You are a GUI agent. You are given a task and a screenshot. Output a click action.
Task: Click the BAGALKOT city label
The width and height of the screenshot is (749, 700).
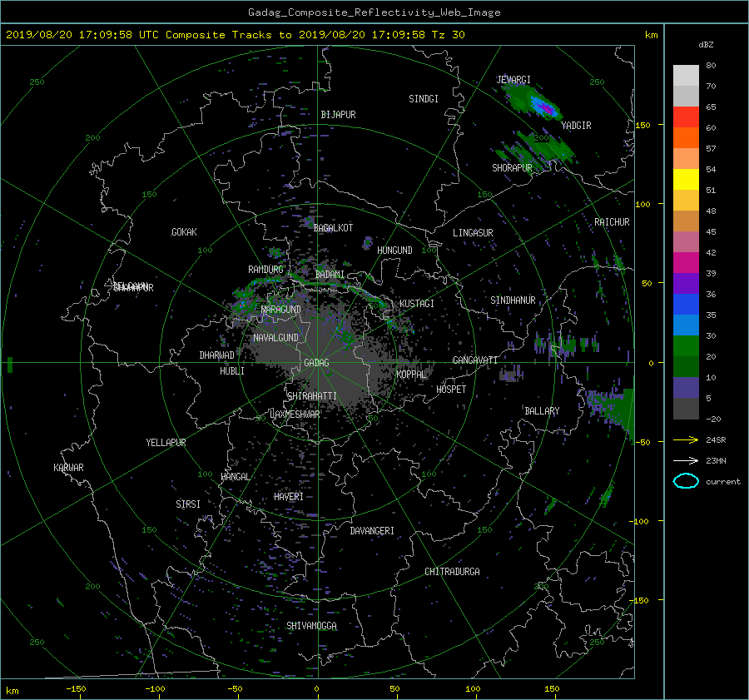(x=333, y=228)
